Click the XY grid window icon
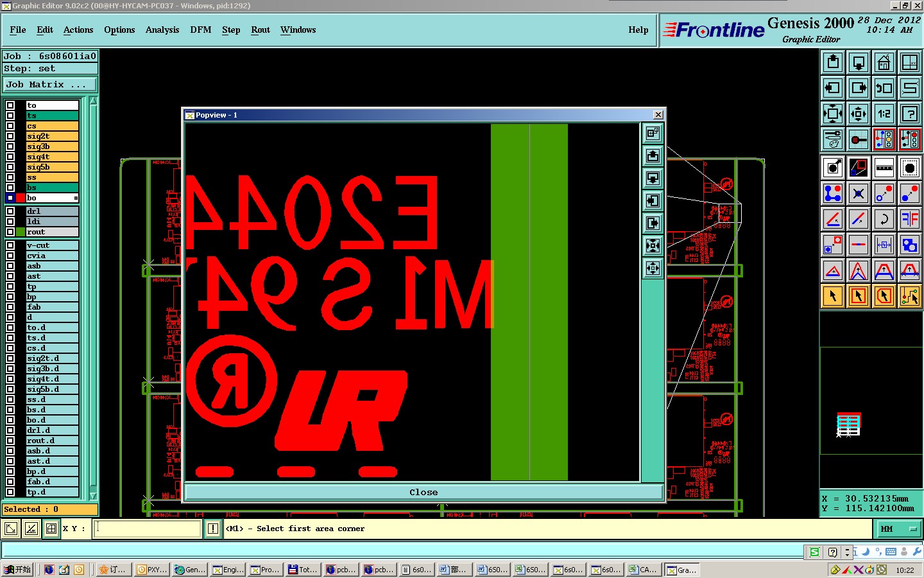This screenshot has height=578, width=924. point(910,62)
